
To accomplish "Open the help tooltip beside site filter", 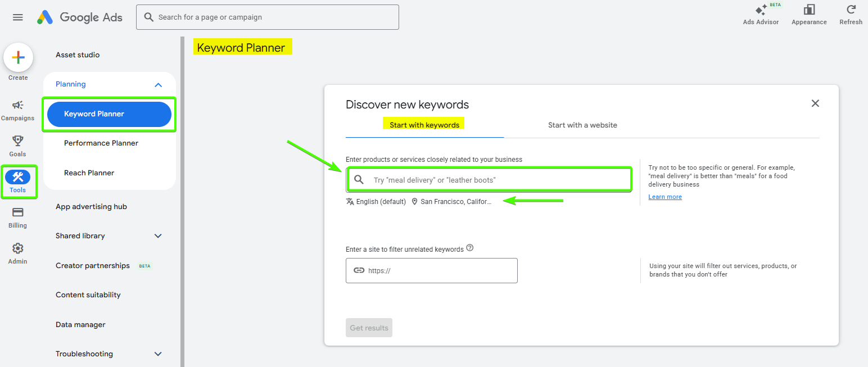I will click(x=470, y=247).
